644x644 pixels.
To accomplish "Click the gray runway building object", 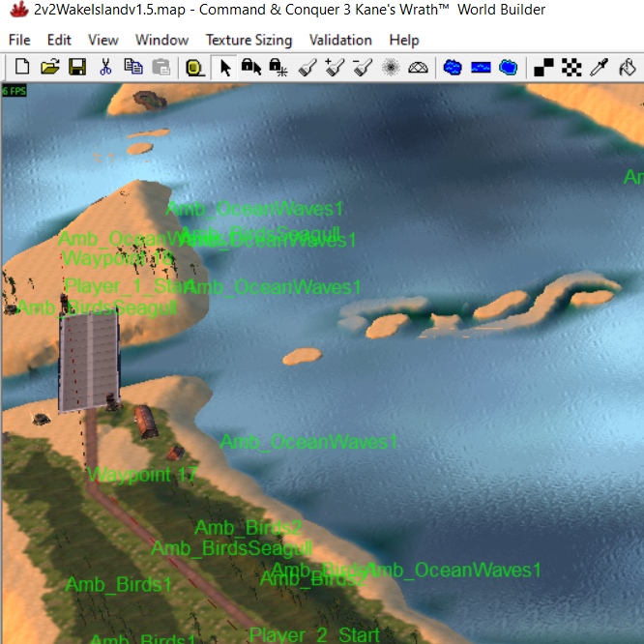I will point(89,362).
